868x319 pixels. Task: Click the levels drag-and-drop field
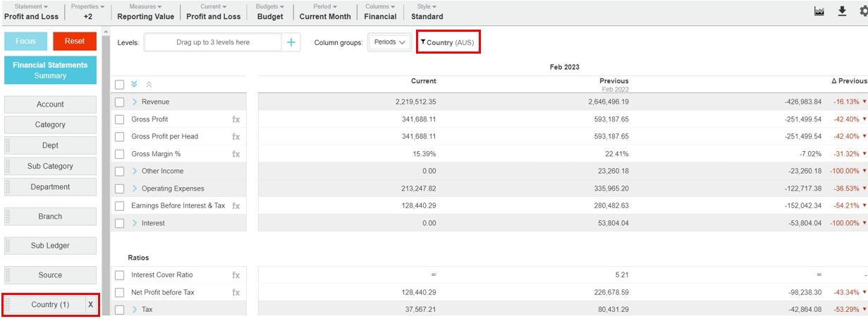(212, 42)
